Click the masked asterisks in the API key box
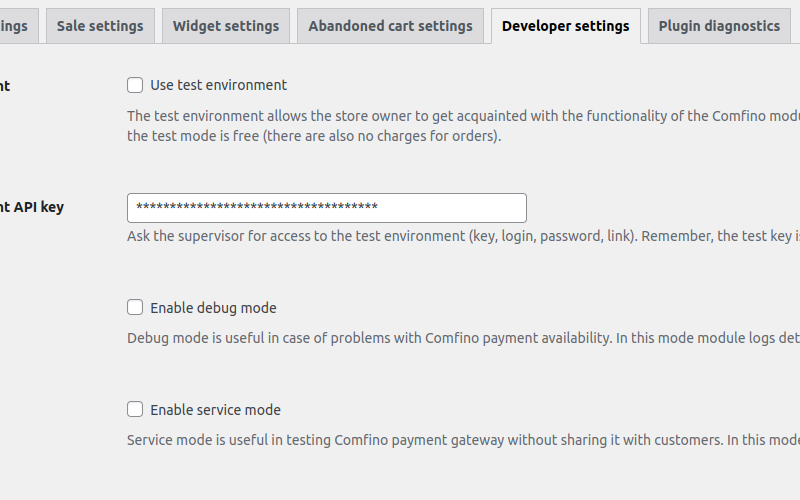This screenshot has width=800, height=500. tap(257, 207)
